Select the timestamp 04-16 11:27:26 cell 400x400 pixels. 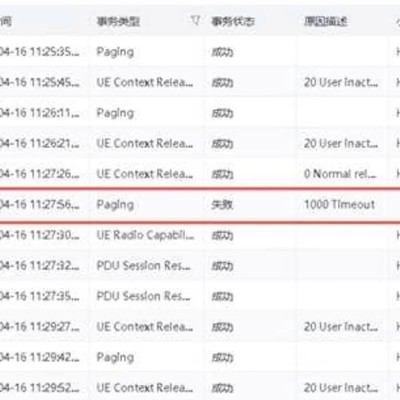tap(40, 174)
